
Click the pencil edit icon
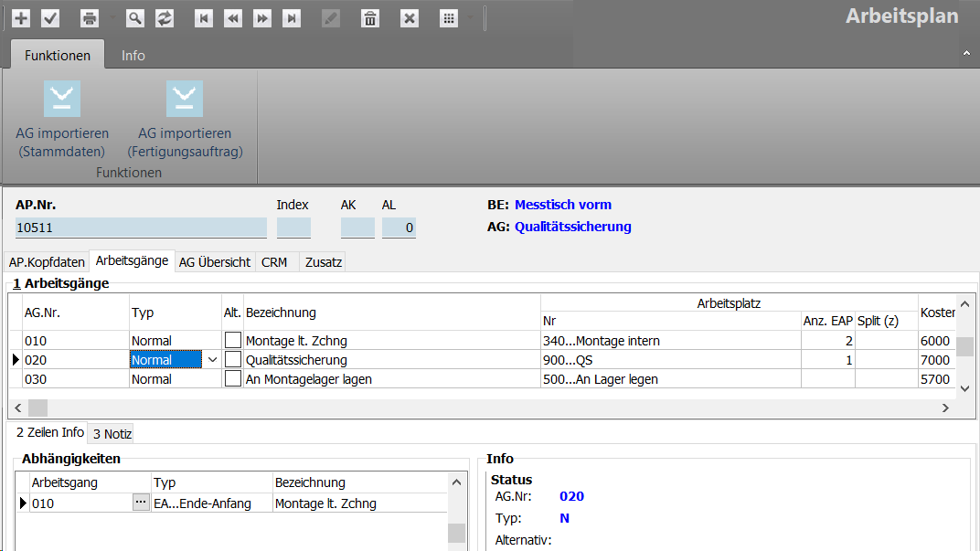[331, 18]
